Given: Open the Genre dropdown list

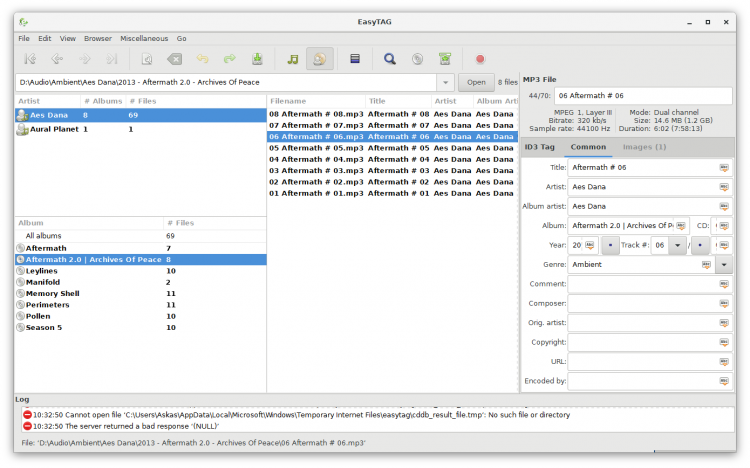Looking at the screenshot, I should pos(724,265).
